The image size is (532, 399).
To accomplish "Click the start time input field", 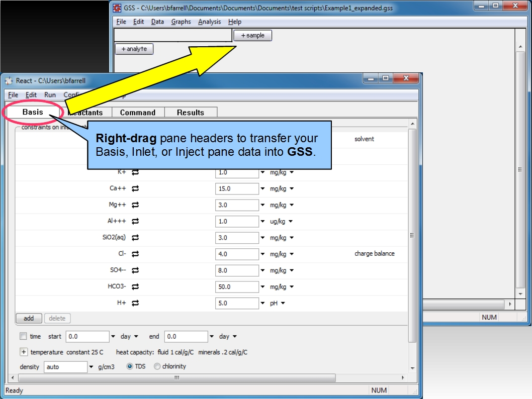I will point(87,336).
